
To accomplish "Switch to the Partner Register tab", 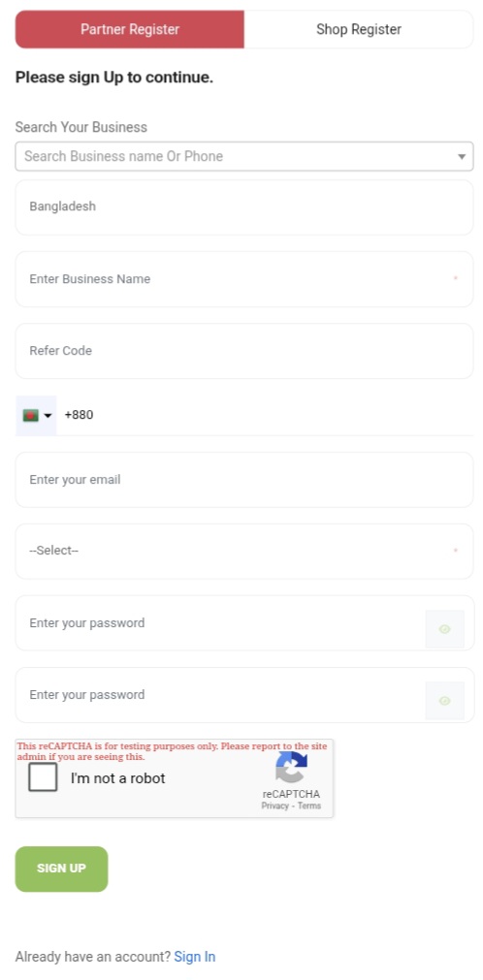I will [x=130, y=29].
